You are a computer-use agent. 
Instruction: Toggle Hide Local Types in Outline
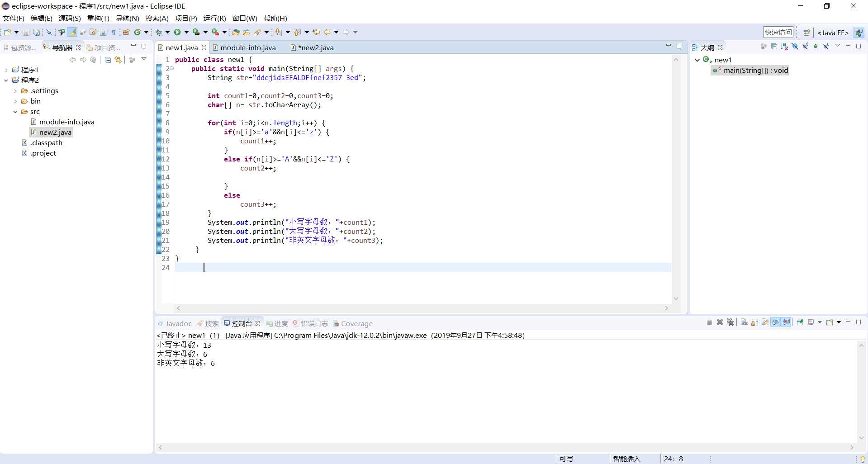click(x=826, y=46)
